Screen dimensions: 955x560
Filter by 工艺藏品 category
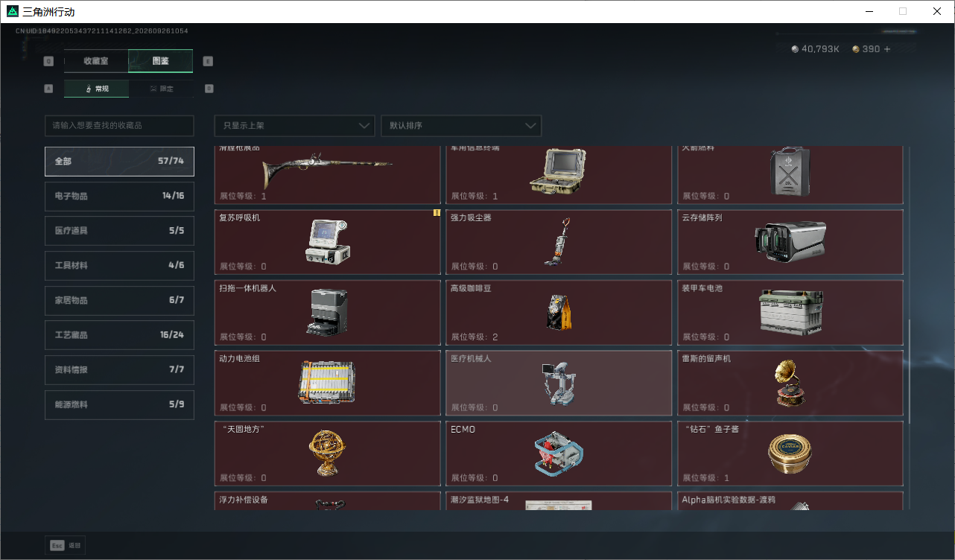tap(119, 335)
